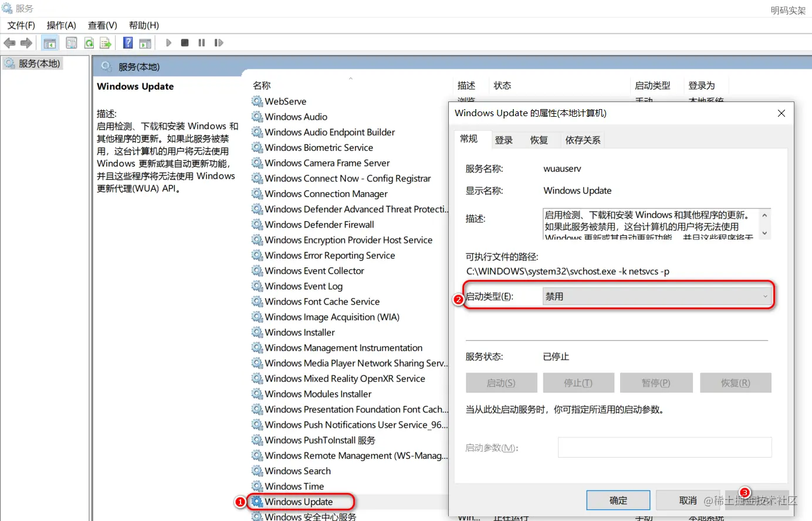Click the description box scroll down arrow
The image size is (812, 521).
pyautogui.click(x=764, y=233)
